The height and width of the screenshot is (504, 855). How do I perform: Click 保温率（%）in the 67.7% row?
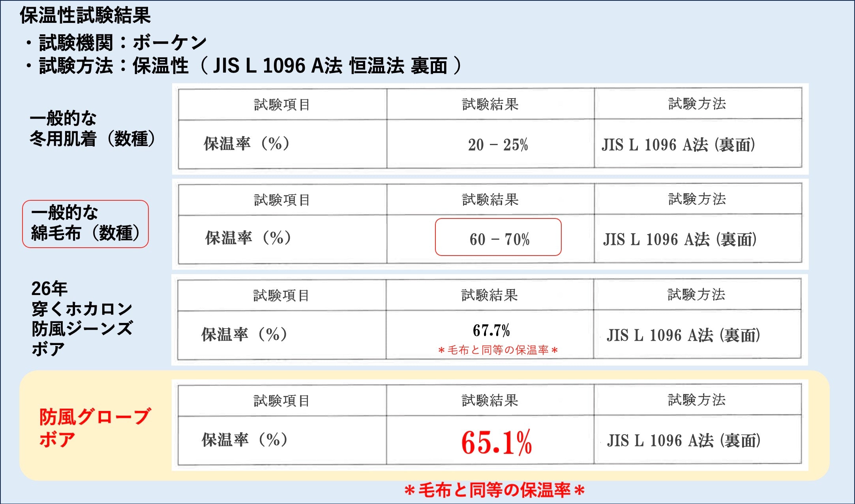pos(245,334)
